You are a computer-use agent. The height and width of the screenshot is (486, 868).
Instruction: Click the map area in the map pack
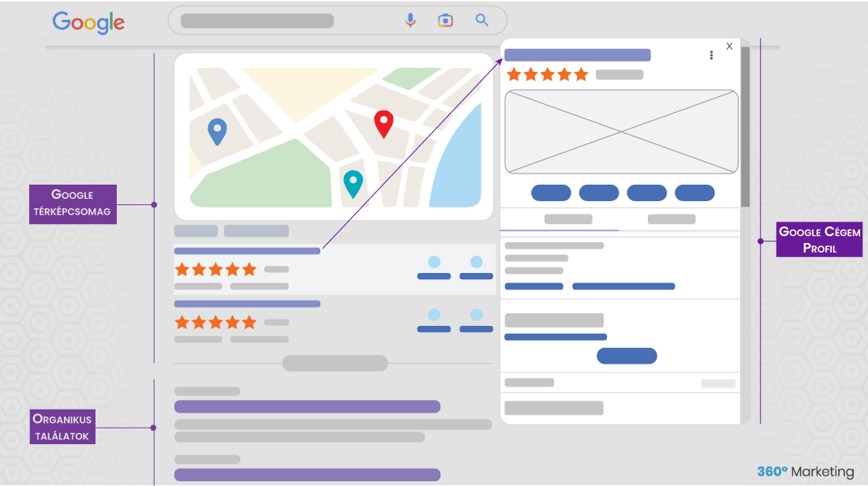(334, 136)
